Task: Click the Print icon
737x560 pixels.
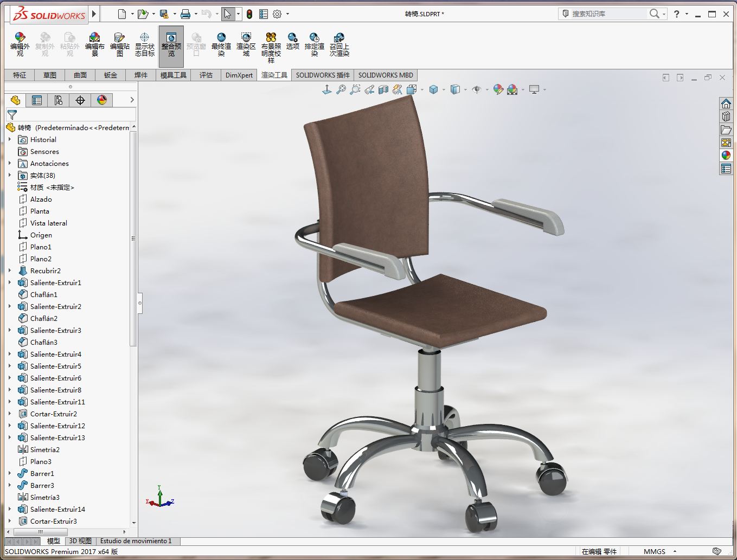Action: pos(185,14)
